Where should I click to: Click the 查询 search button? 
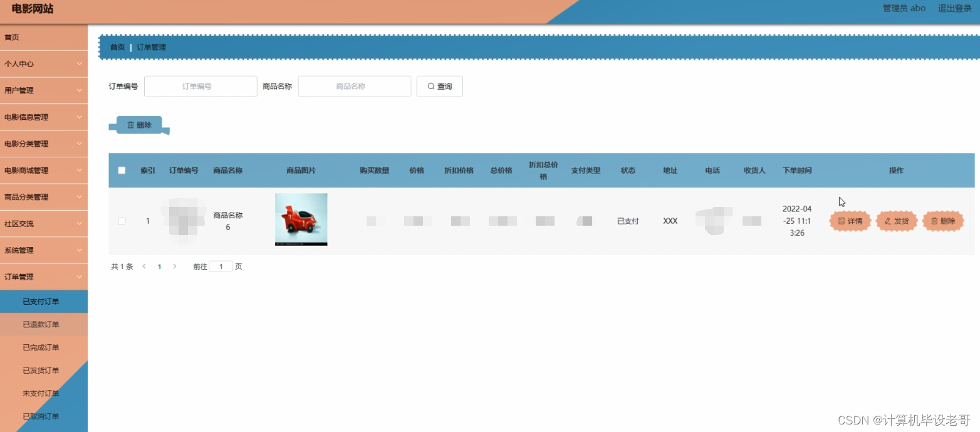(440, 87)
